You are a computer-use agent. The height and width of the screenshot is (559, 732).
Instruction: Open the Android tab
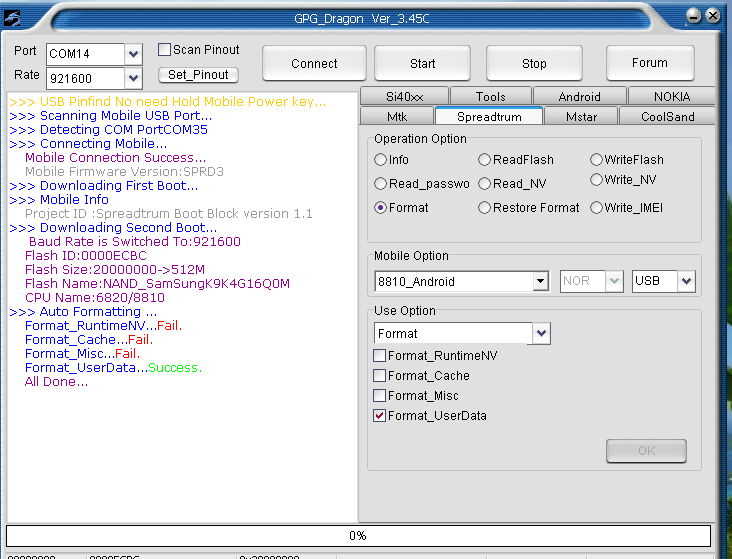pyautogui.click(x=579, y=97)
